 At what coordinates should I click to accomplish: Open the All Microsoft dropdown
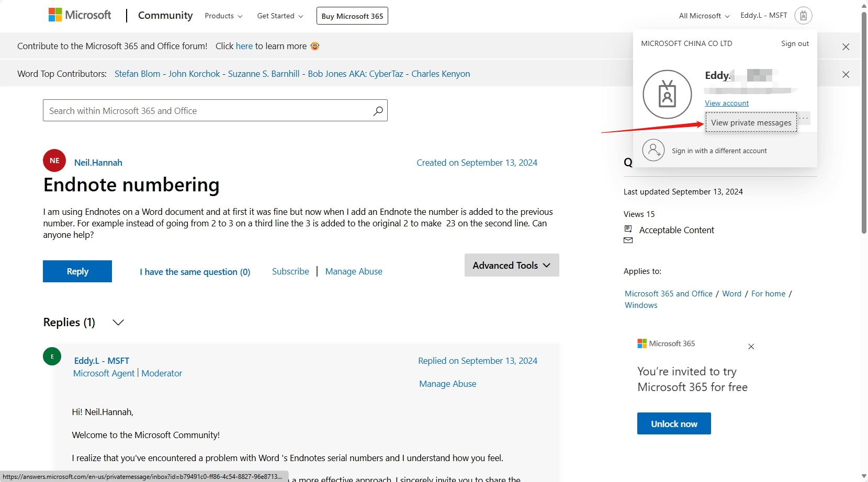tap(704, 16)
